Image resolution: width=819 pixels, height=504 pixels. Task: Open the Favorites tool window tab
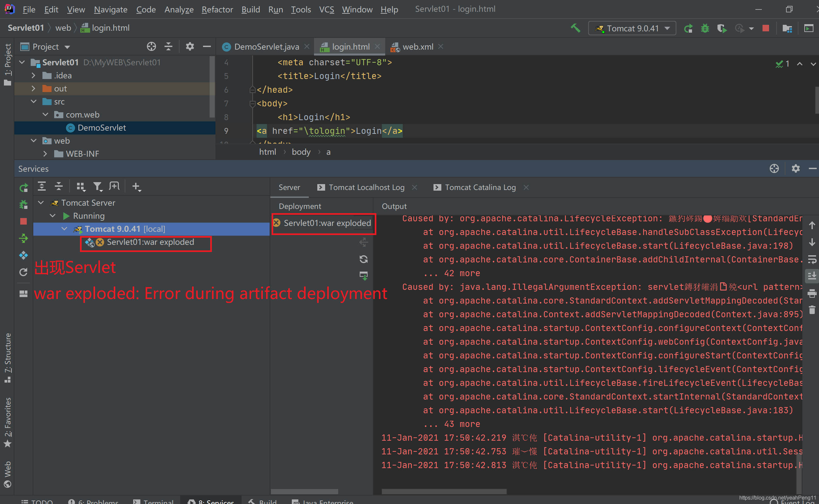[7, 423]
